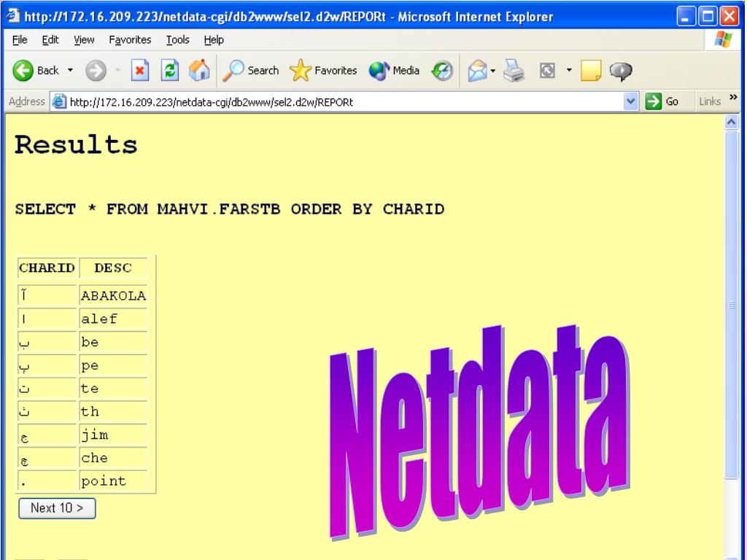This screenshot has width=747, height=560.
Task: Open the Favorites pane from toolbar
Action: [x=323, y=71]
